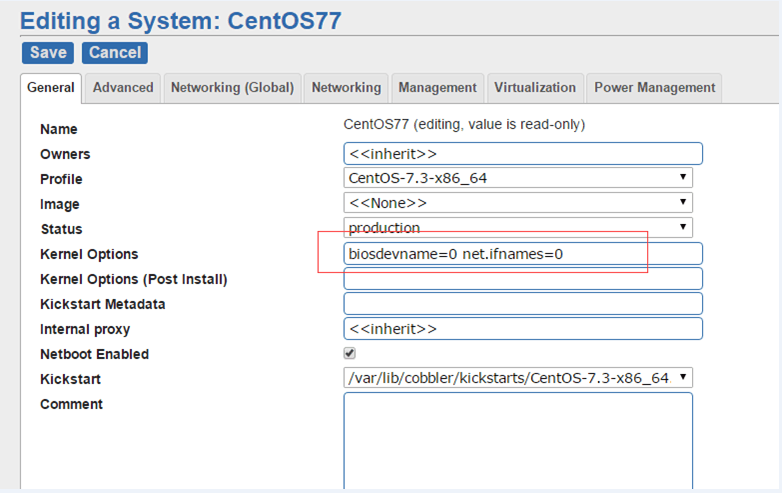Click inside the Comment text area
The width and height of the screenshot is (782, 493).
tap(518, 441)
